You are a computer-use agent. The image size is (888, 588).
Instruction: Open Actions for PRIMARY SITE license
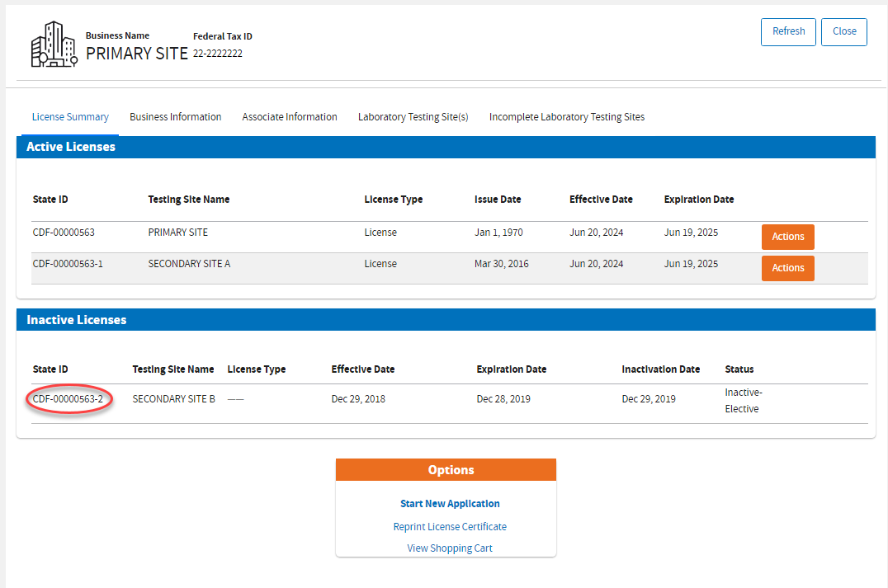coord(787,237)
